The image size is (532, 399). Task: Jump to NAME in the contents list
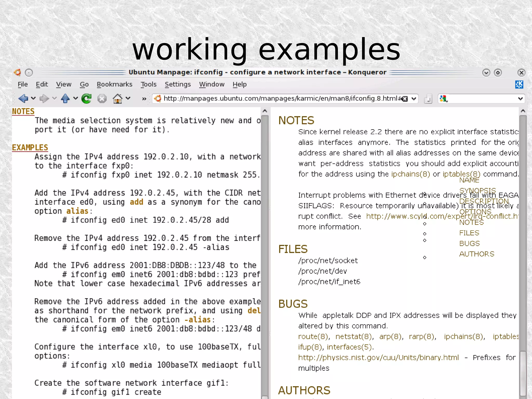pos(469,180)
